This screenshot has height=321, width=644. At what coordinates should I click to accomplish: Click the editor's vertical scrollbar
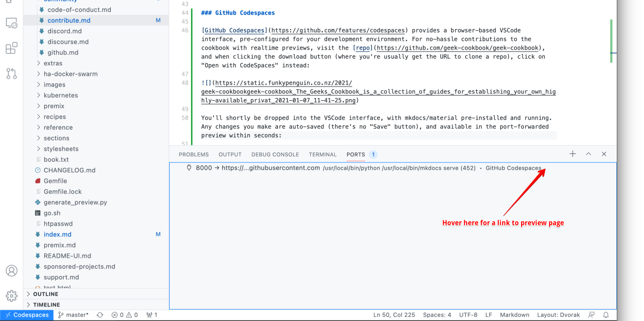pos(611,41)
